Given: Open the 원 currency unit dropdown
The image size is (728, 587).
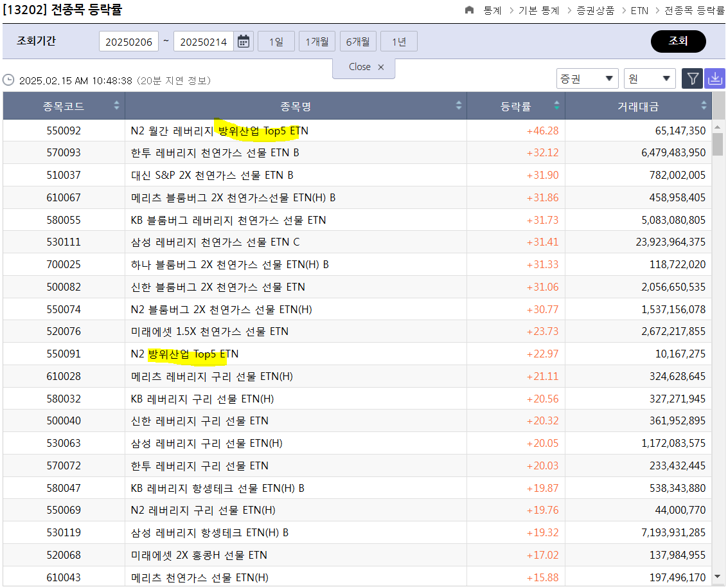Looking at the screenshot, I should tap(649, 78).
